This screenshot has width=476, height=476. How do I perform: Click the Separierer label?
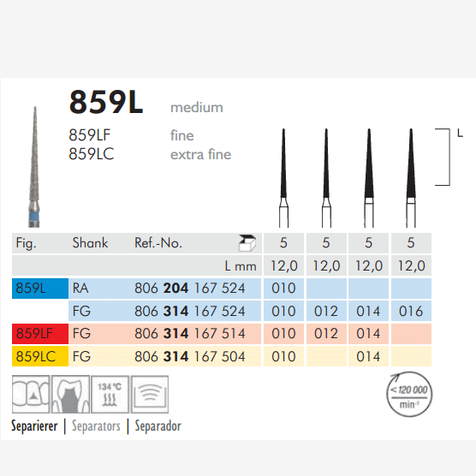[x=34, y=425]
